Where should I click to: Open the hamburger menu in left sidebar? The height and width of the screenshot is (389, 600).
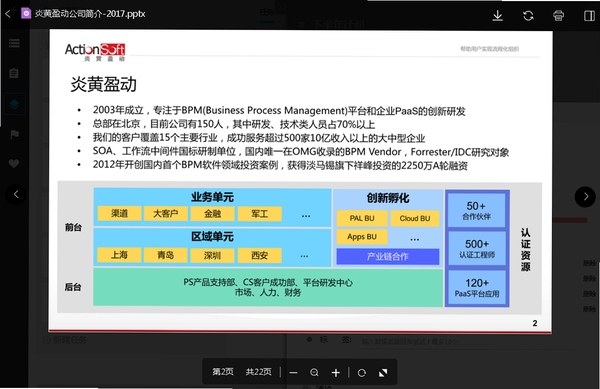click(x=14, y=43)
